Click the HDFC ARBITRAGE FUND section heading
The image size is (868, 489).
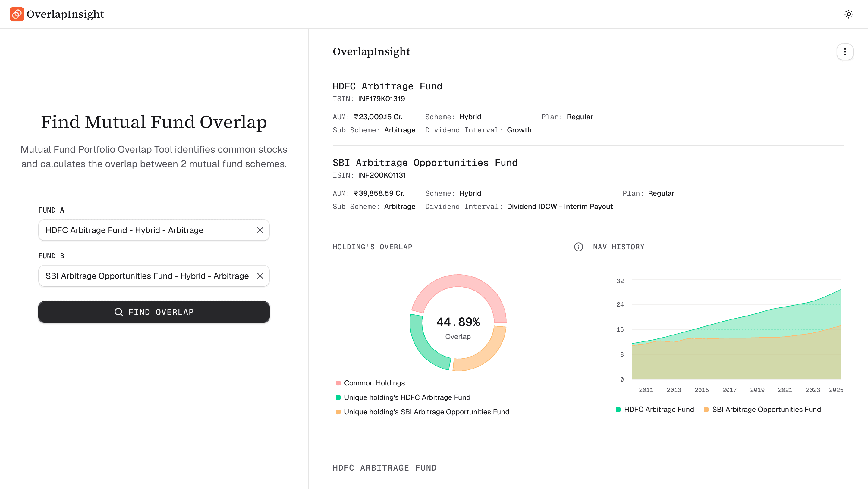(384, 467)
